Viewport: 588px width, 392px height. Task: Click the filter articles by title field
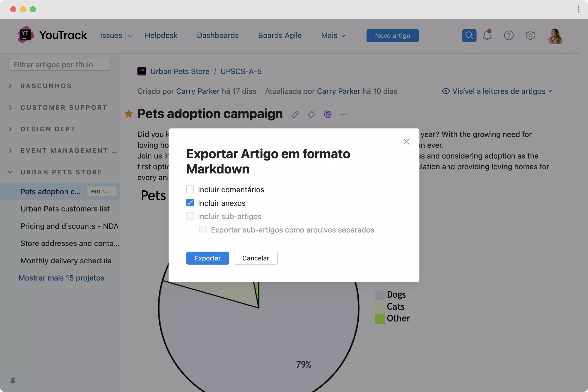pos(60,65)
